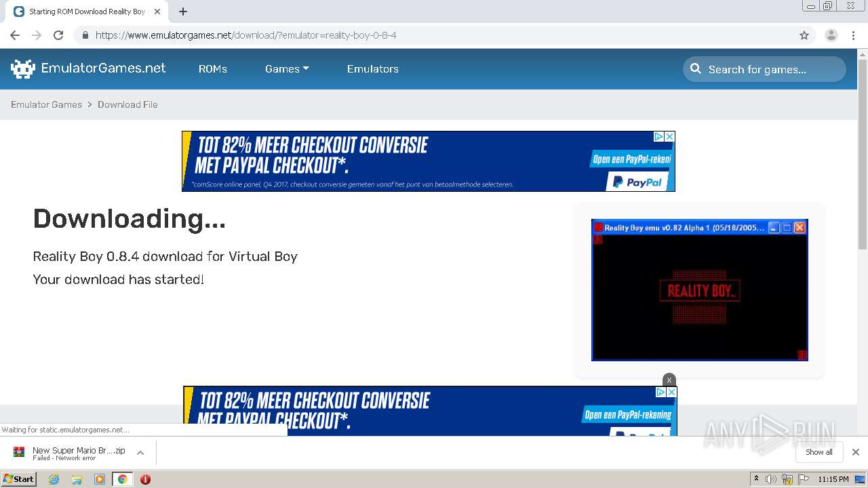868x488 pixels.
Task: Click the AdChoices icon on bottom ad
Action: click(660, 392)
